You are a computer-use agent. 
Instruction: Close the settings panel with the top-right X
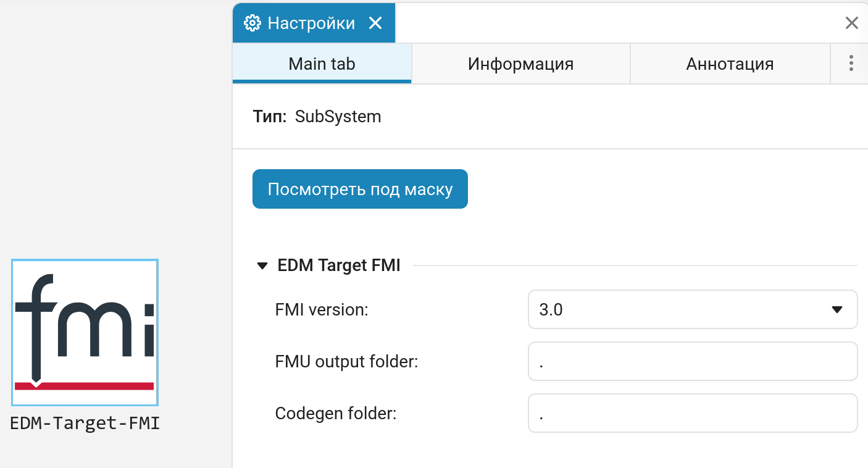[x=851, y=23]
